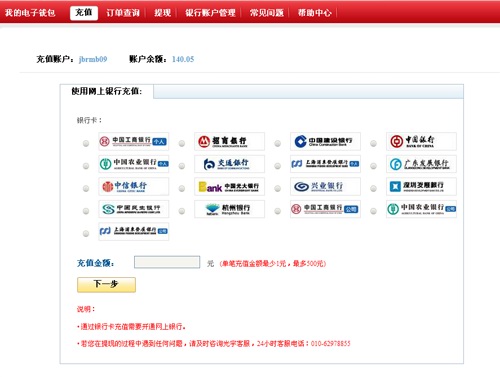Focus the 充值金额 input field
This screenshot has height=377, width=500.
167,262
